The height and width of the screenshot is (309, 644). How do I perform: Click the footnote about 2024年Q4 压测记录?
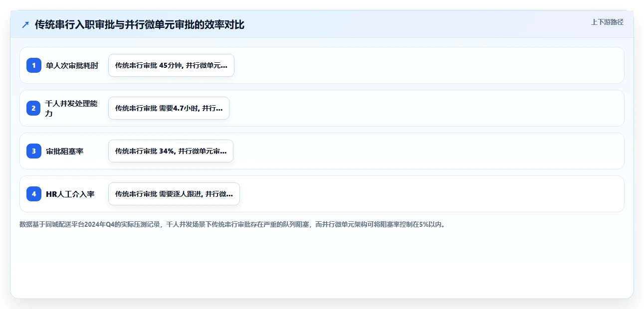[232, 224]
